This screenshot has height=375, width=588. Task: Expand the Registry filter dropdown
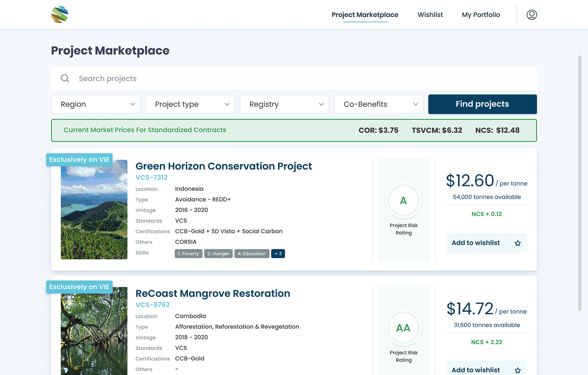pyautogui.click(x=285, y=104)
